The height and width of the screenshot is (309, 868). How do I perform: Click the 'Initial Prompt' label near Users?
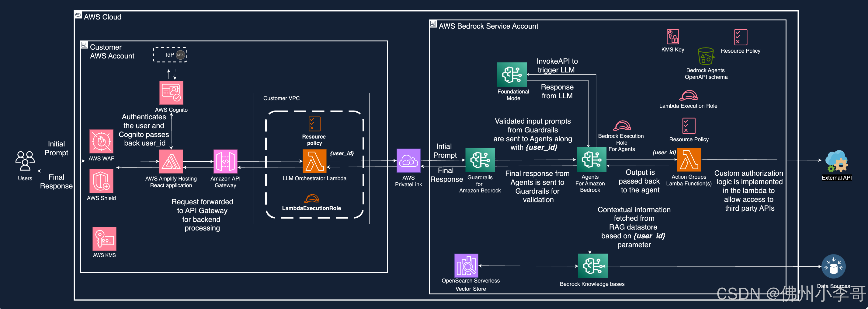click(x=56, y=149)
